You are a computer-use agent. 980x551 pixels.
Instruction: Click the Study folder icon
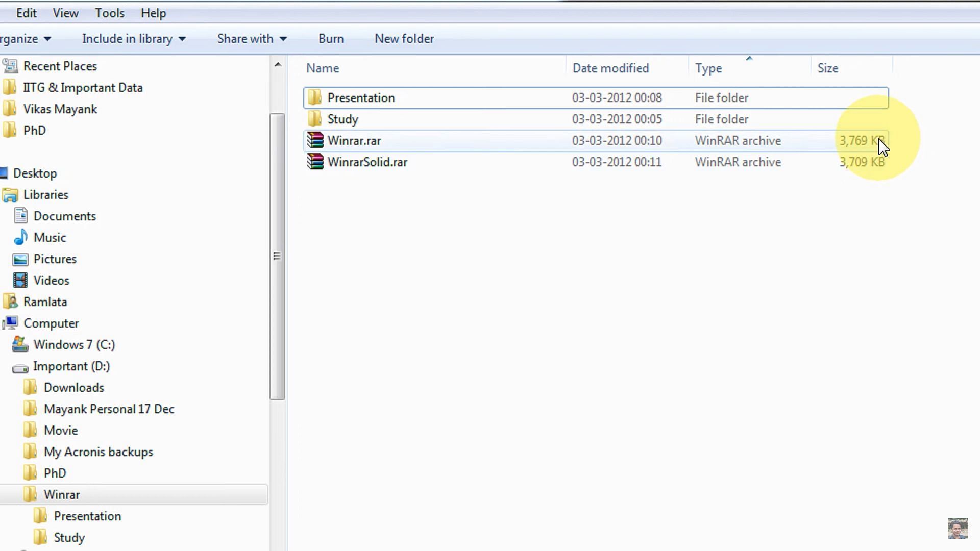(314, 119)
